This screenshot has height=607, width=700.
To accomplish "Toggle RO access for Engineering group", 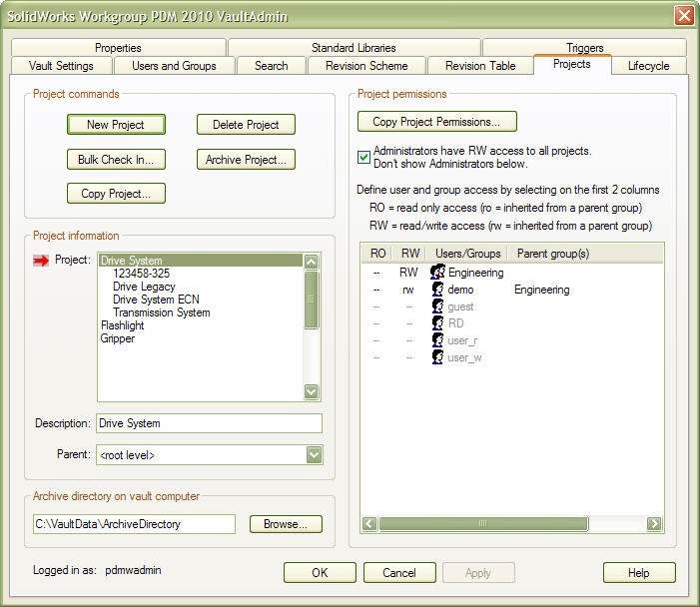I will pyautogui.click(x=376, y=273).
